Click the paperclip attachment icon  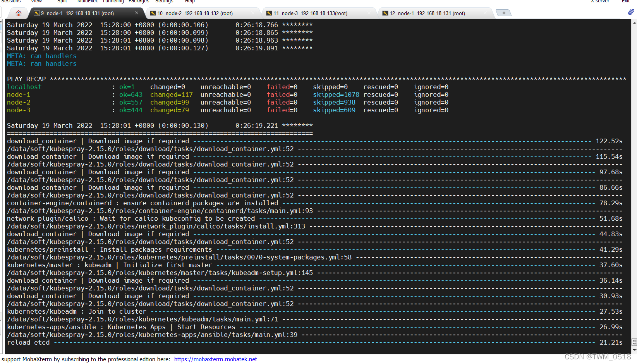point(631,12)
